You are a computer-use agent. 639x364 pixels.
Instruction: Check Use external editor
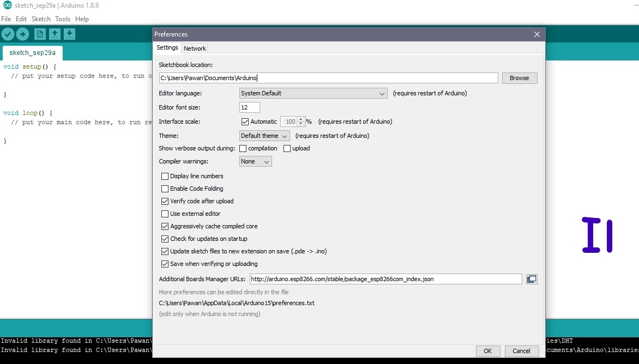(x=165, y=214)
